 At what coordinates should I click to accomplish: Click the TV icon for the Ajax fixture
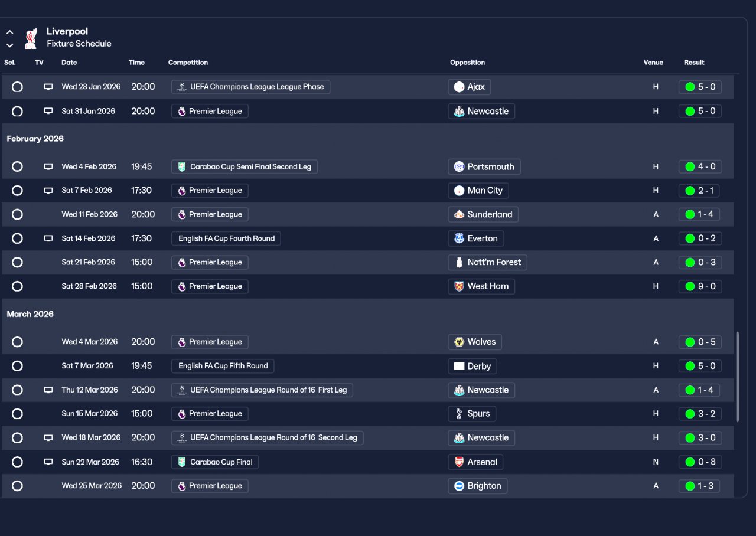click(x=48, y=87)
